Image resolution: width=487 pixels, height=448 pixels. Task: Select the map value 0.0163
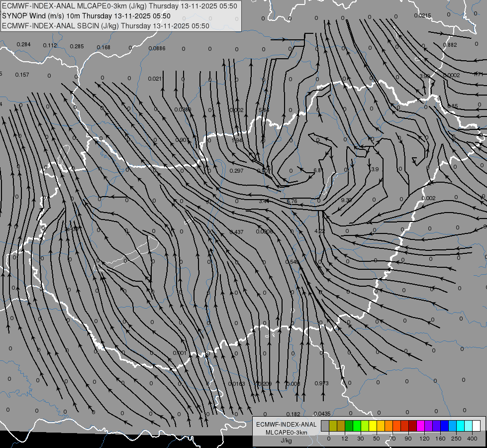(x=236, y=384)
